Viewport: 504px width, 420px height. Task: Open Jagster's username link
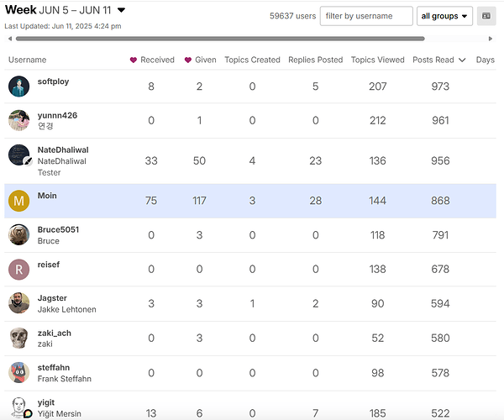tap(52, 298)
